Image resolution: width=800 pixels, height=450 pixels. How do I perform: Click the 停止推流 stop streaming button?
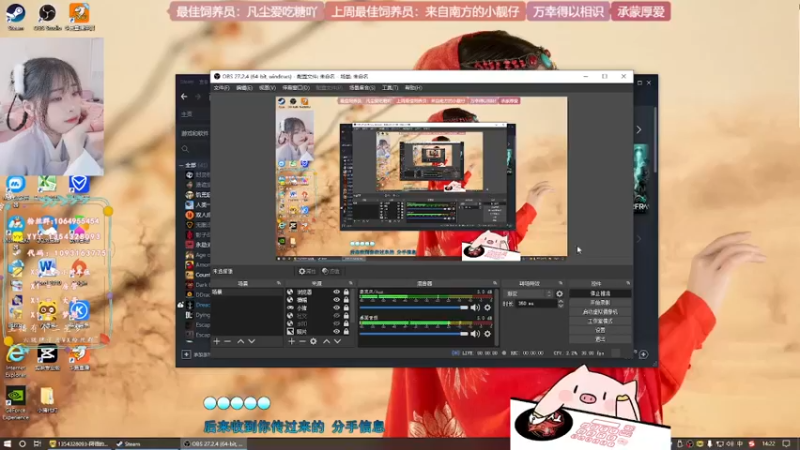(600, 294)
